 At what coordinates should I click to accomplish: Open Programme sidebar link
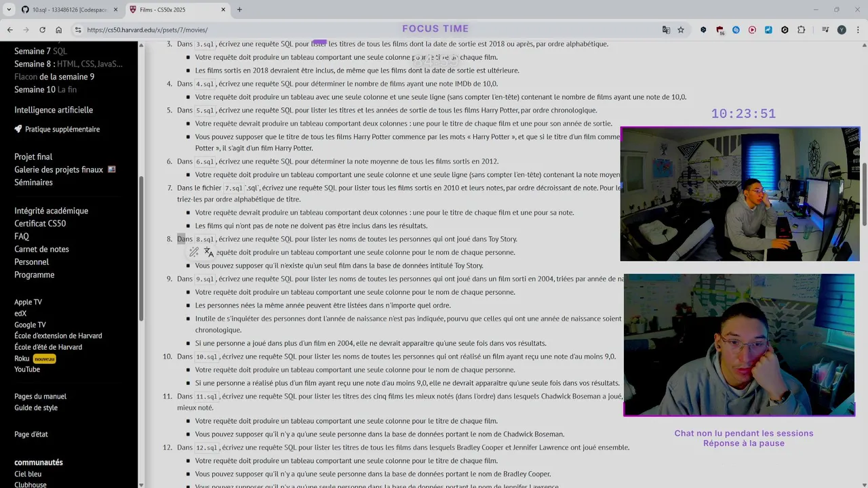coord(34,274)
